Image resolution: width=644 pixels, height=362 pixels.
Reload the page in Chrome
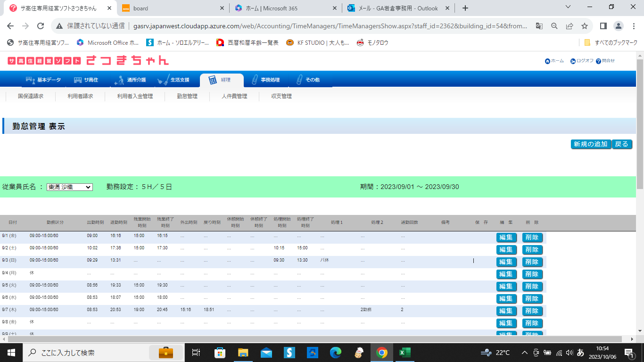[x=41, y=26]
